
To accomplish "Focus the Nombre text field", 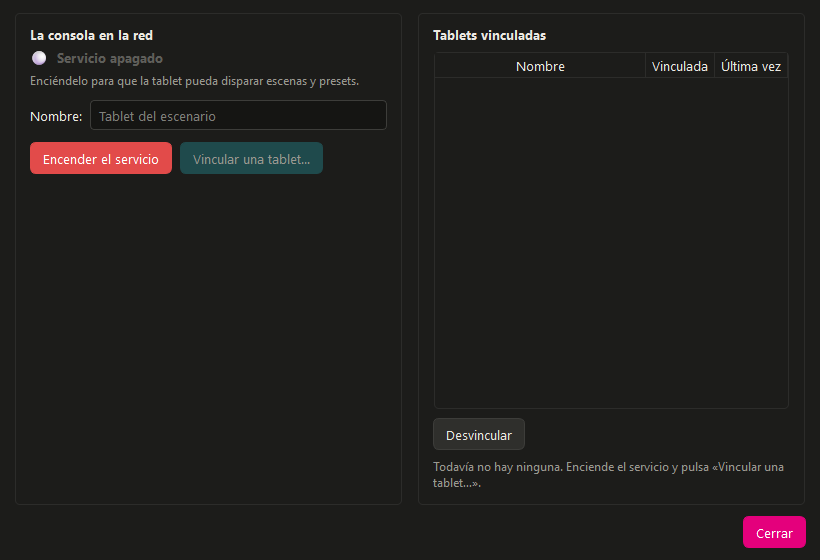I will 238,115.
